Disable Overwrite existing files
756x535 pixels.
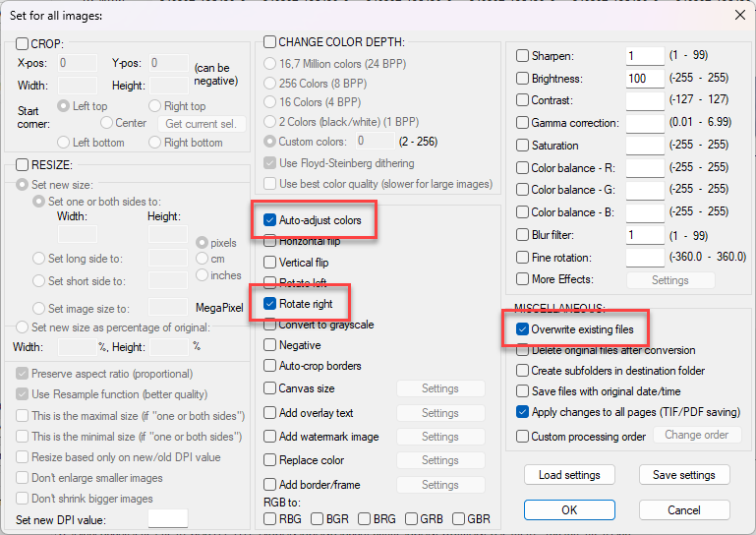(523, 329)
